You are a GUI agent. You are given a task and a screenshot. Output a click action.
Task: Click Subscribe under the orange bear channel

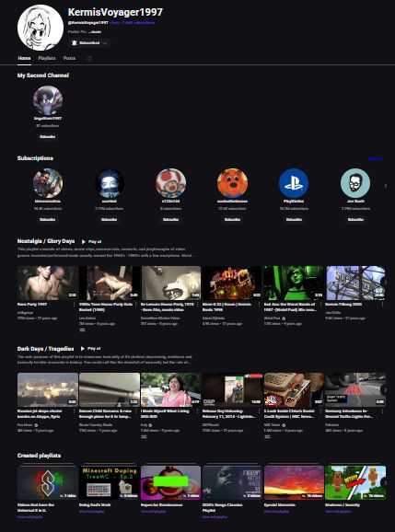232,219
